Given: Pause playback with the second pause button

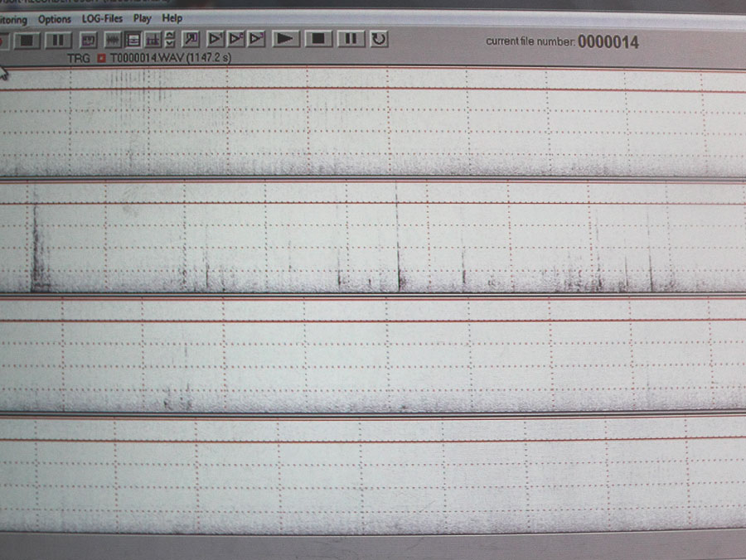Looking at the screenshot, I should pyautogui.click(x=351, y=39).
